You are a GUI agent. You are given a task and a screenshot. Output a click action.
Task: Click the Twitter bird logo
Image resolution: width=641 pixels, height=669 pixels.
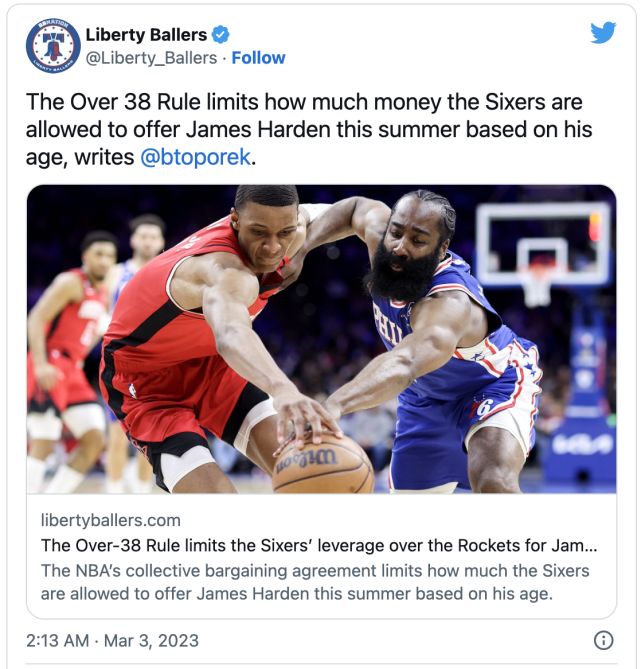coord(603,32)
